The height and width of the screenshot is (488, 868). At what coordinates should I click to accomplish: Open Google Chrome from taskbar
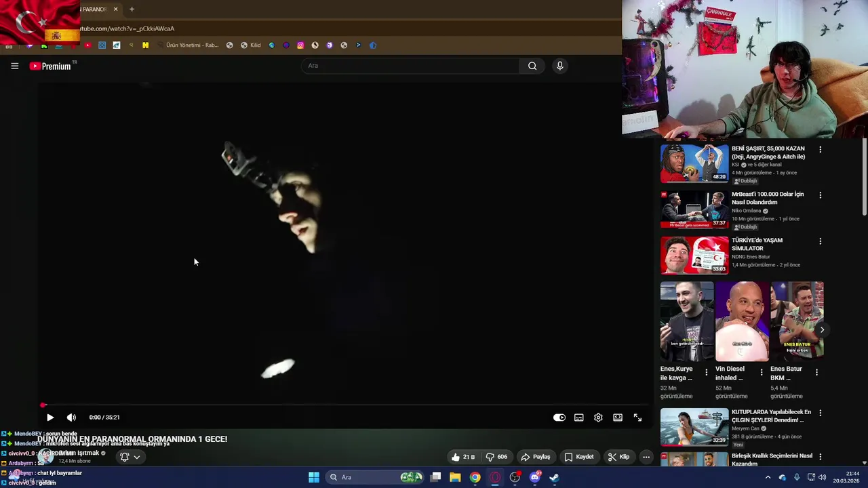point(475,477)
